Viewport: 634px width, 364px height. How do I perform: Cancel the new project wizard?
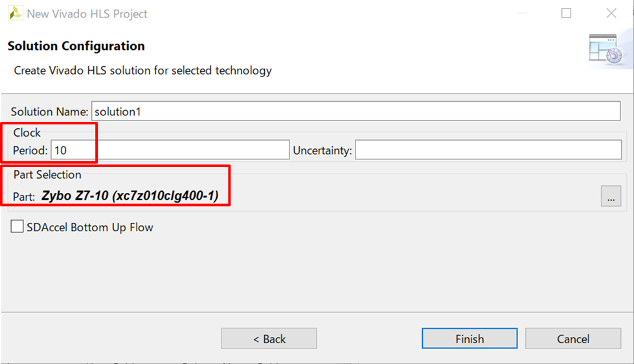[x=573, y=339]
